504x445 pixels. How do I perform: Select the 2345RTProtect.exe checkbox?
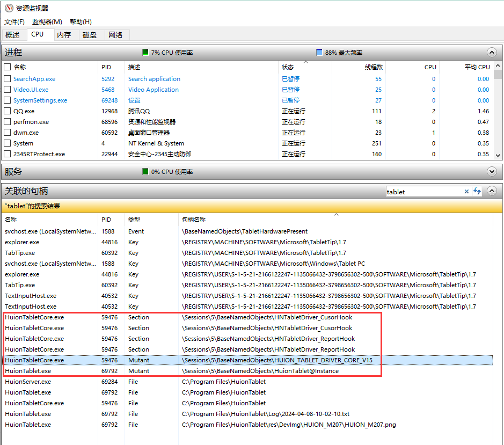[7, 154]
